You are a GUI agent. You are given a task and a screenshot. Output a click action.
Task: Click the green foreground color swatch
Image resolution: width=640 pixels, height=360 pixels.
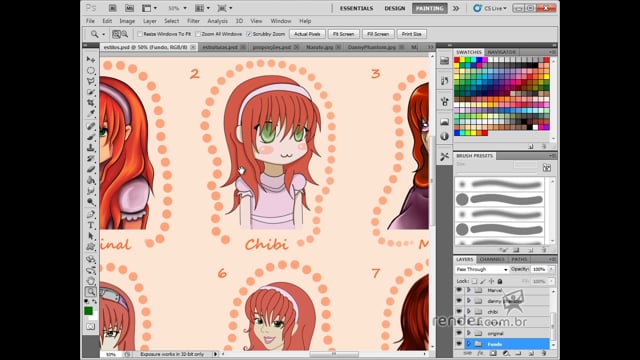point(89,311)
